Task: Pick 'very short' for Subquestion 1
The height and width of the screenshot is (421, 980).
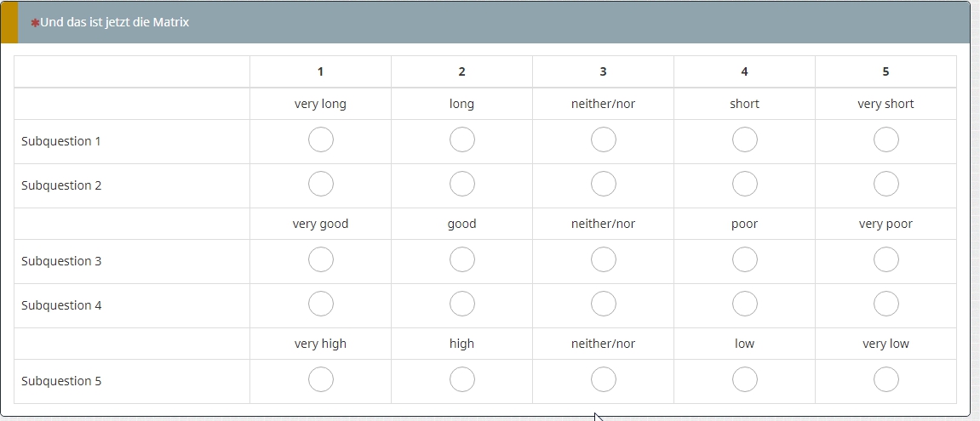Action: 885,140
